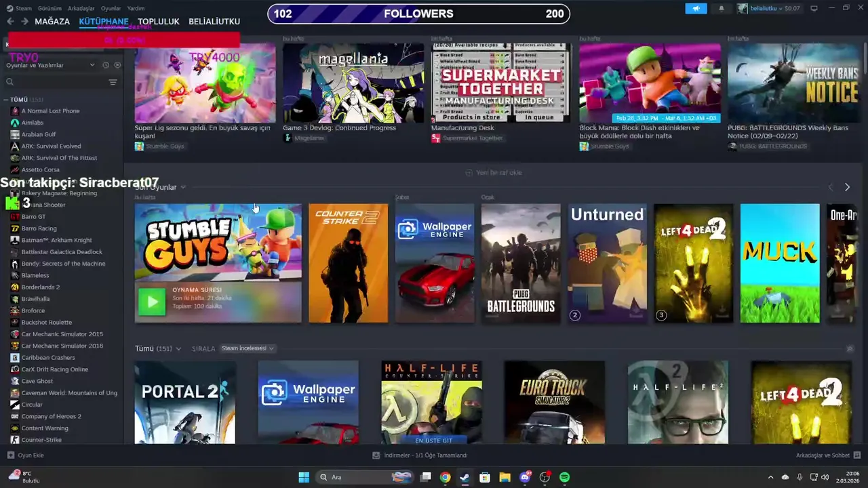Open the library advanced filter icon
The width and height of the screenshot is (868, 488).
point(113,82)
